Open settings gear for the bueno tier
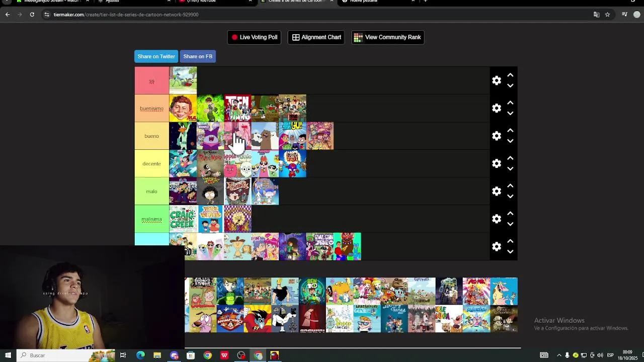This screenshot has height=362, width=644. 497,136
